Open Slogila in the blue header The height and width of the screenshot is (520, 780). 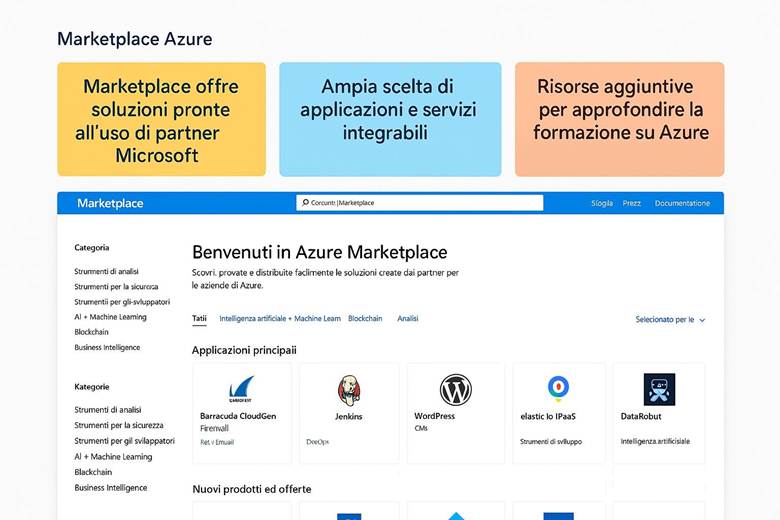[602, 203]
